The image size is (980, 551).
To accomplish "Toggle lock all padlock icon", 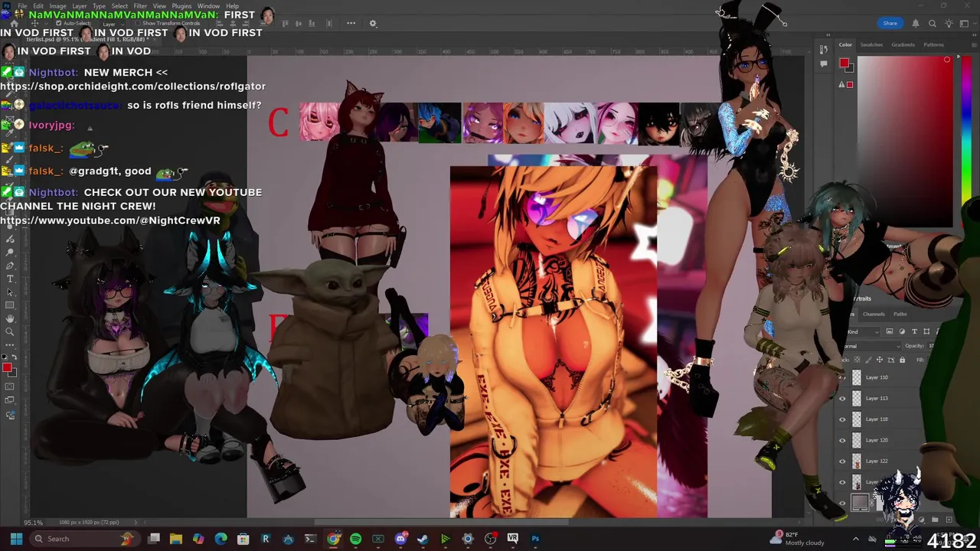I will pos(902,360).
